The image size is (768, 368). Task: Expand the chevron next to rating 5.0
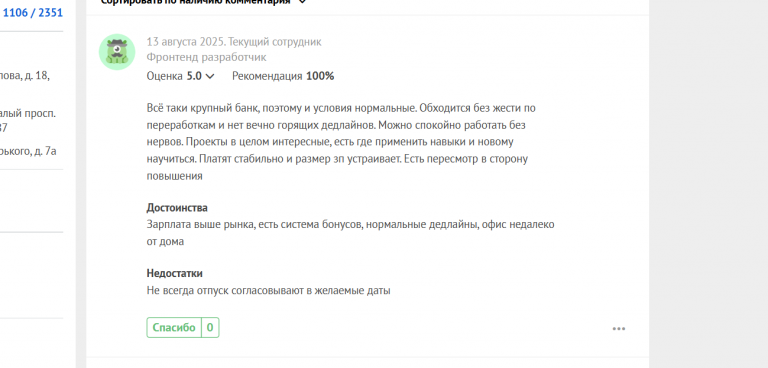[210, 76]
